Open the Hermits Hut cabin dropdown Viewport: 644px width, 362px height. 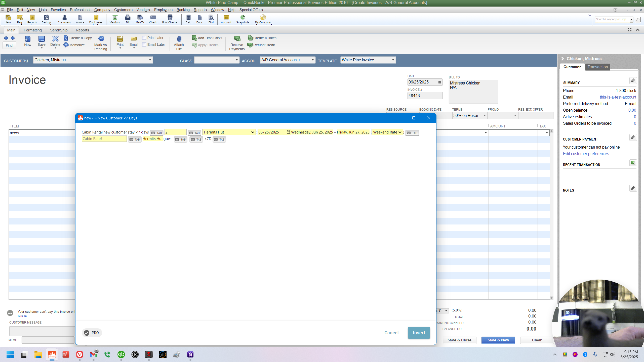[x=229, y=132]
